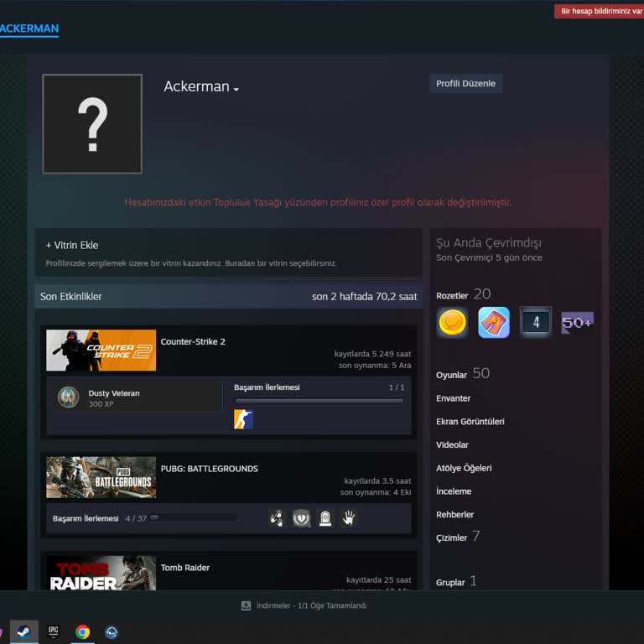Click 'Son Çevrimiçi 5 gün önce' text
This screenshot has height=644, width=644.
(489, 257)
